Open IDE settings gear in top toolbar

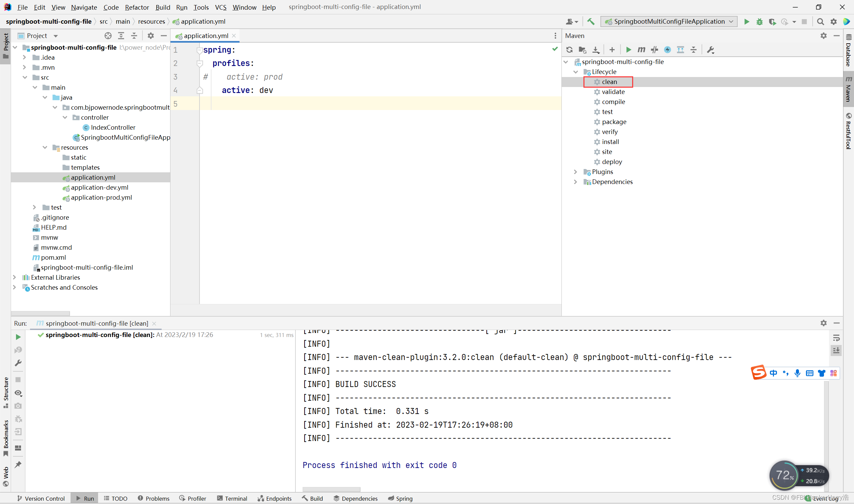pyautogui.click(x=834, y=22)
